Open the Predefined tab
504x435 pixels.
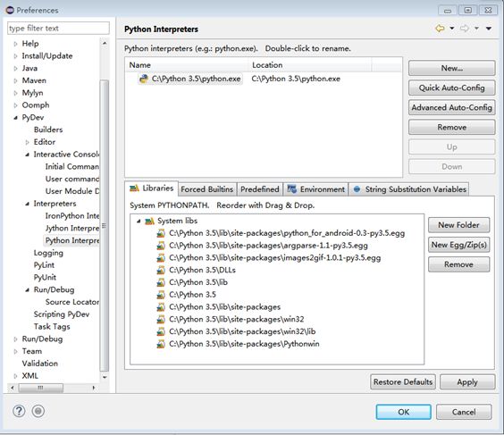coord(260,189)
